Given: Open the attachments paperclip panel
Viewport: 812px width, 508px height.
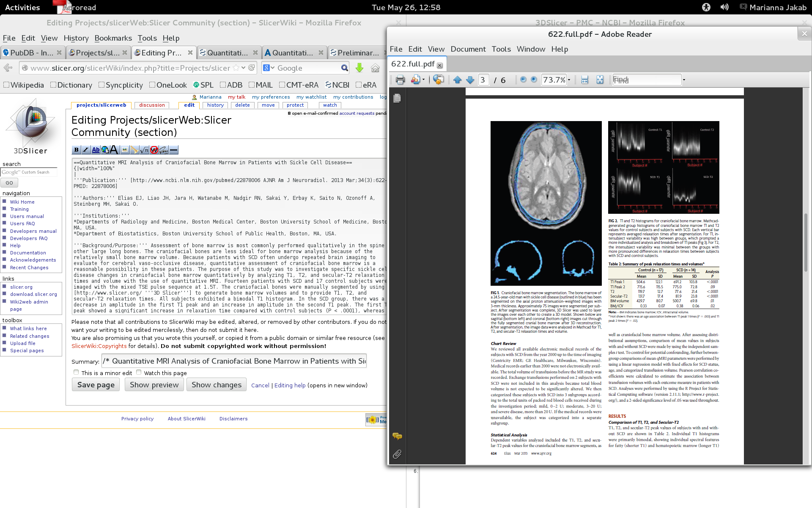Looking at the screenshot, I should click(397, 454).
